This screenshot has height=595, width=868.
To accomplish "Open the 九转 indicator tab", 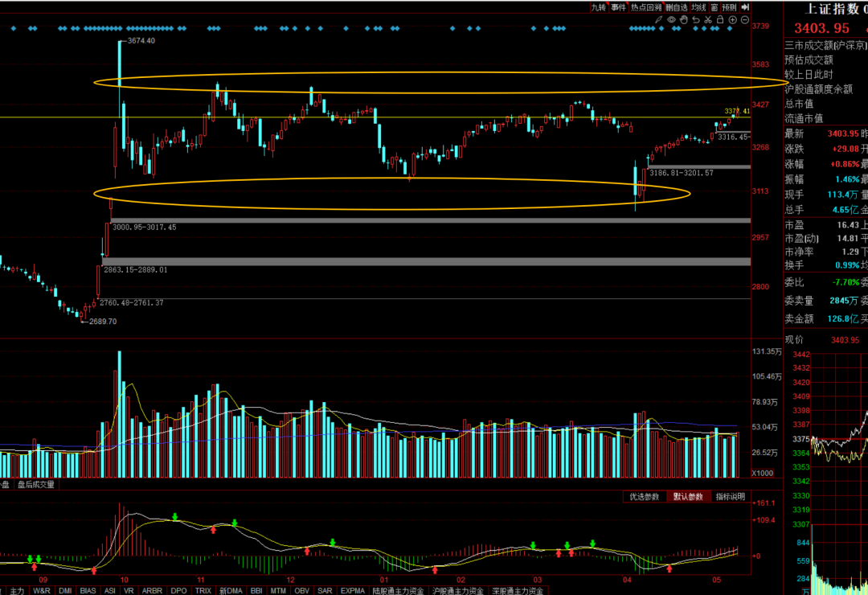I will pyautogui.click(x=599, y=7).
